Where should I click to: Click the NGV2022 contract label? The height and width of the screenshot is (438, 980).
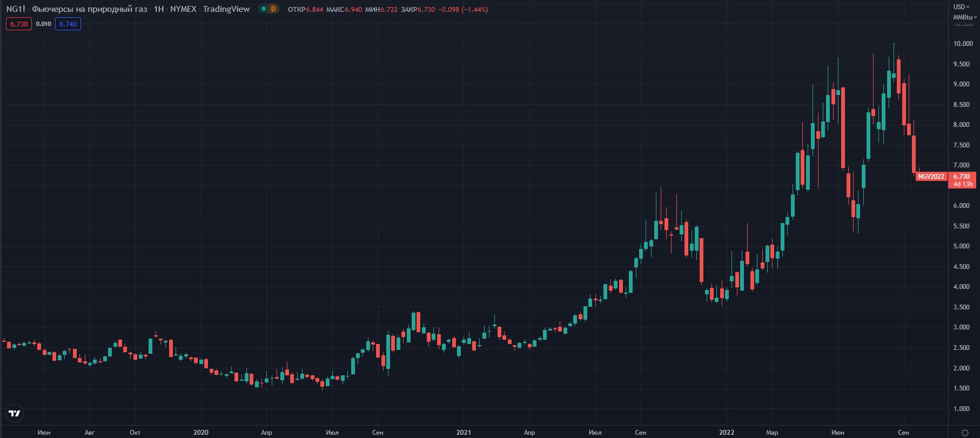coord(931,177)
